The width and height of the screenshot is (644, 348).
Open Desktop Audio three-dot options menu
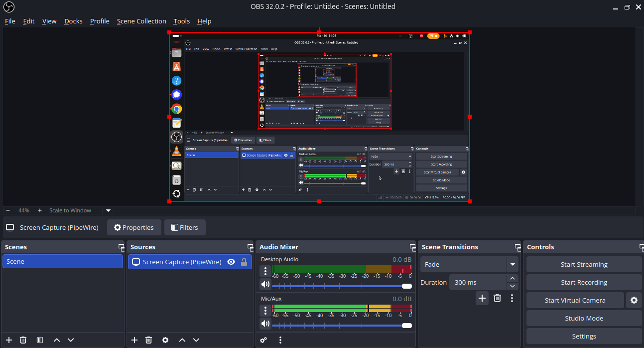265,271
